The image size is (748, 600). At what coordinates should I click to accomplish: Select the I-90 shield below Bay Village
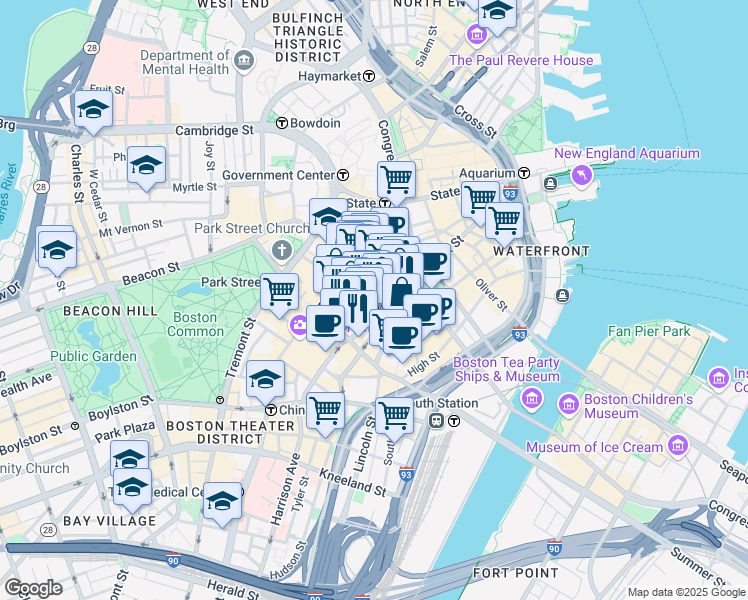[173, 560]
